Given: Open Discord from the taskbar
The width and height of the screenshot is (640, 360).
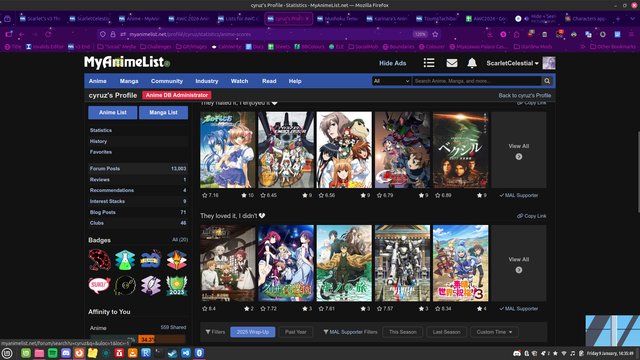Looking at the screenshot, I should [x=66, y=353].
